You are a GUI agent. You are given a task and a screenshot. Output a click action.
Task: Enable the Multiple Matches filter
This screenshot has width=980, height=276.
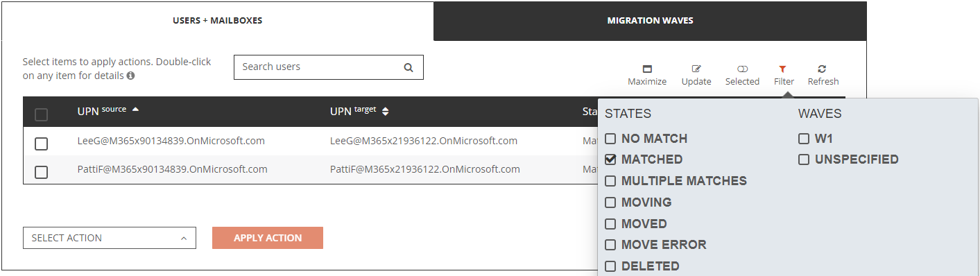click(x=610, y=181)
